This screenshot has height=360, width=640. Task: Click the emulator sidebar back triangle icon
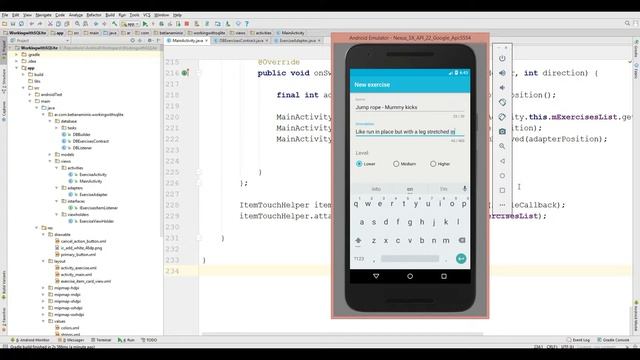coord(502,161)
